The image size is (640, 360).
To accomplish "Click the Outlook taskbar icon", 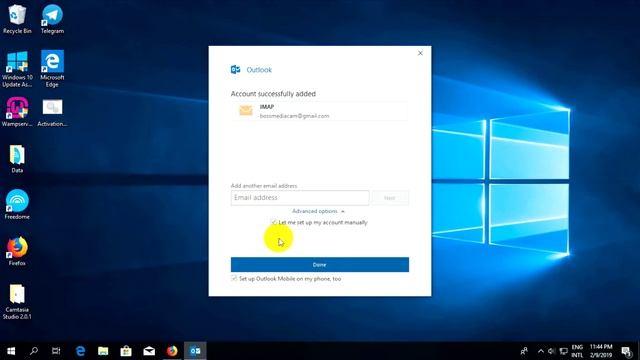I will tap(195, 351).
